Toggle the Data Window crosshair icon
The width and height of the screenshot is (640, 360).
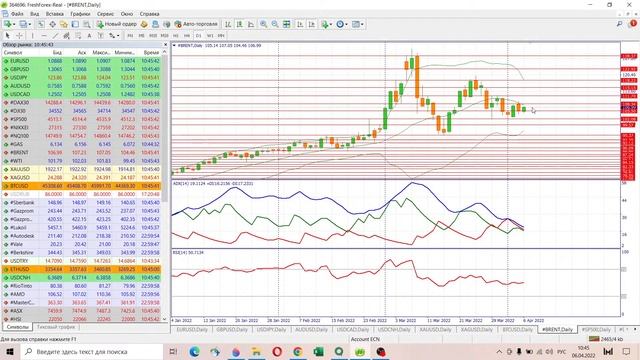53,24
